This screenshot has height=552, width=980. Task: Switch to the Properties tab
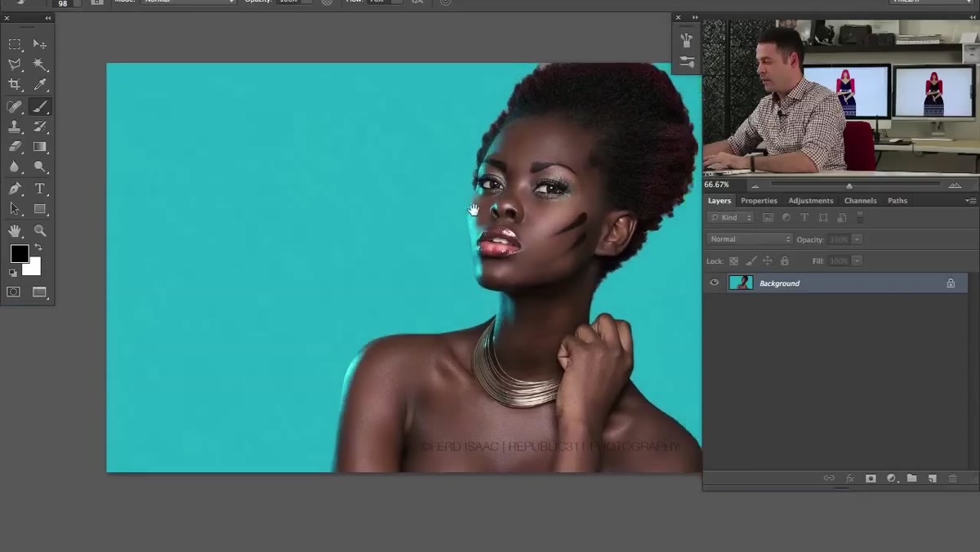coord(759,201)
